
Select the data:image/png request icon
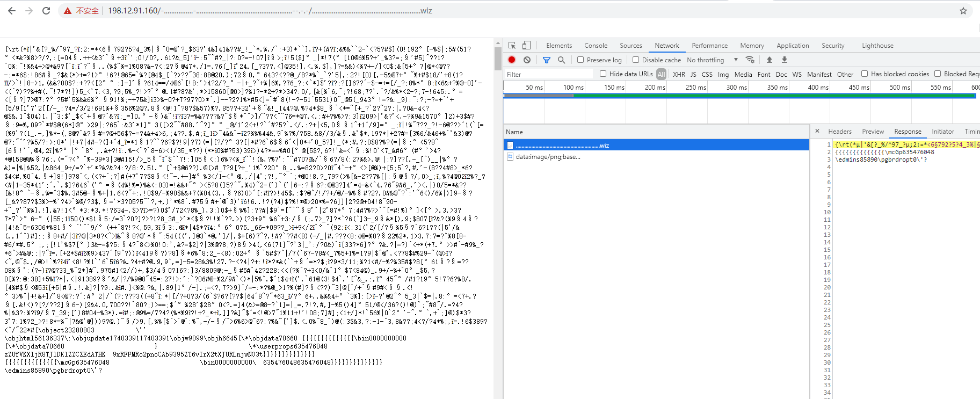click(x=510, y=157)
